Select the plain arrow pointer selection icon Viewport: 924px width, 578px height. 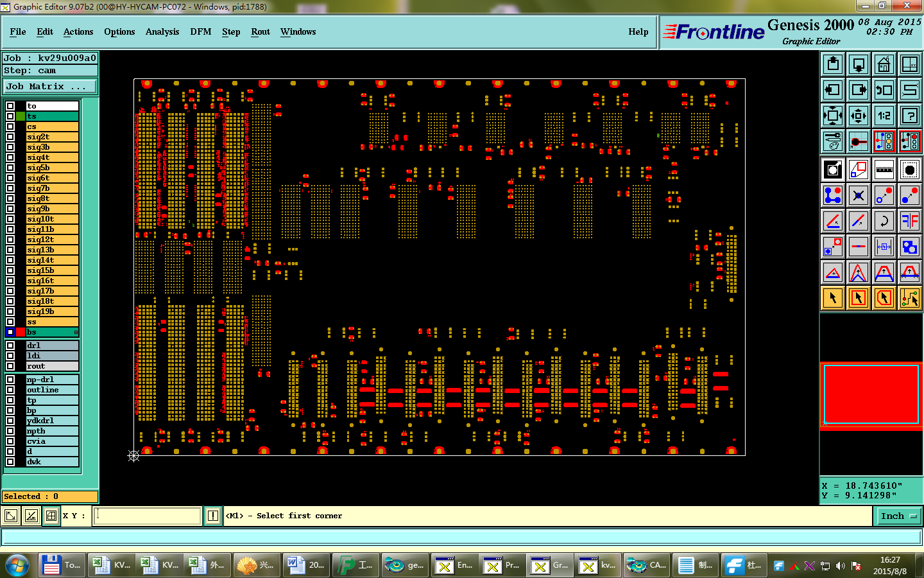[833, 298]
